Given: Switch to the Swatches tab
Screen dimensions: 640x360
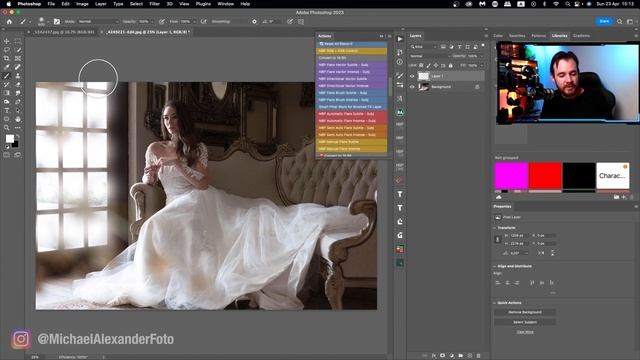Looking at the screenshot, I should (x=517, y=36).
